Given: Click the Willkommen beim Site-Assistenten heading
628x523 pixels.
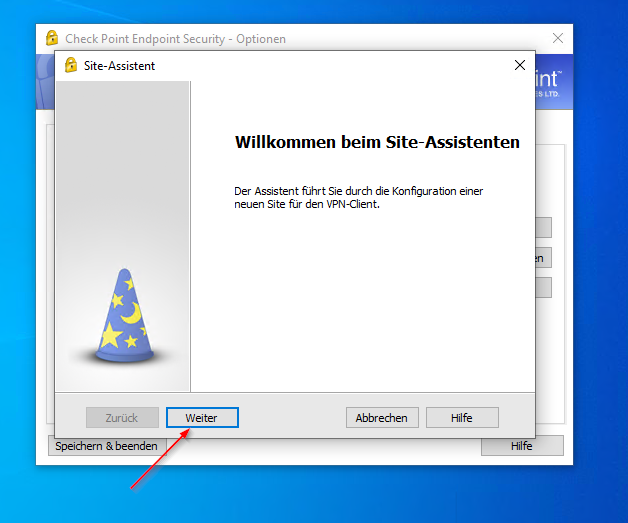Looking at the screenshot, I should 377,143.
